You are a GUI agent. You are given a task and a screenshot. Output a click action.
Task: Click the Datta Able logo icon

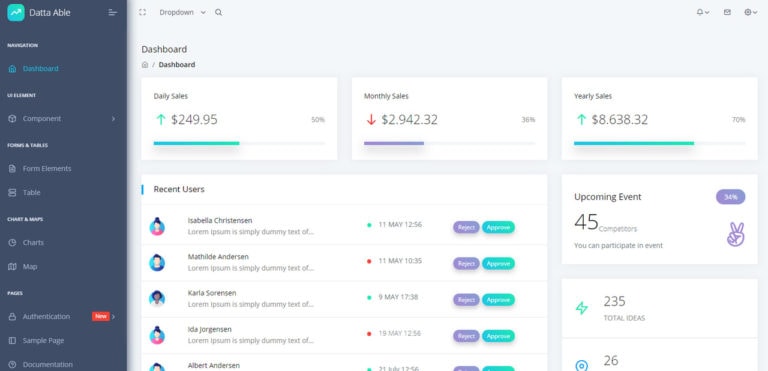[16, 12]
